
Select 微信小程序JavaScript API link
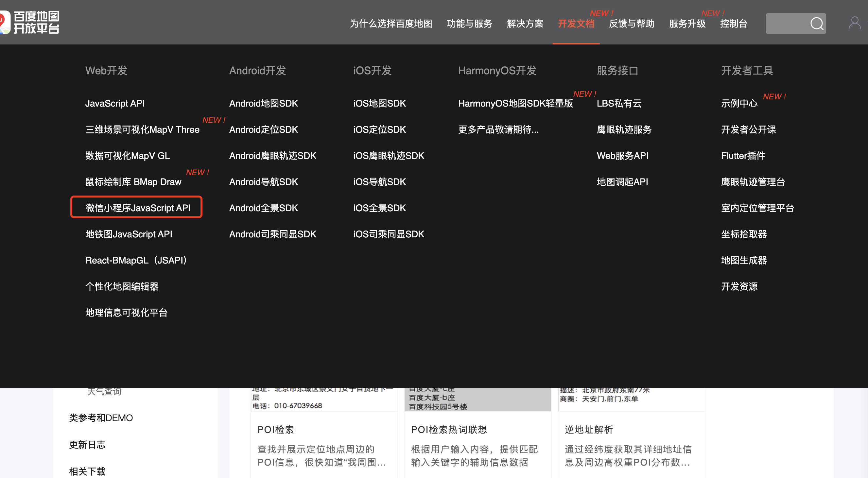[x=137, y=208]
